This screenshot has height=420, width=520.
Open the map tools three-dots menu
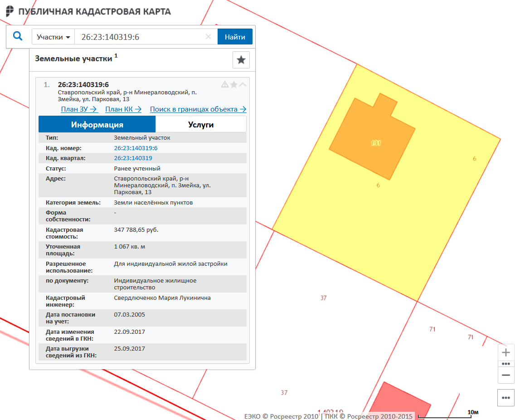[506, 398]
